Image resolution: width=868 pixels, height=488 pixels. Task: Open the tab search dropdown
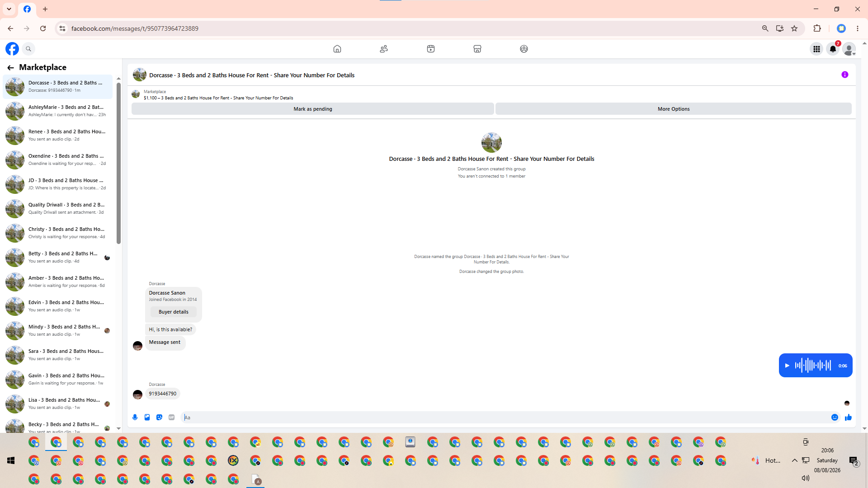[x=9, y=9]
